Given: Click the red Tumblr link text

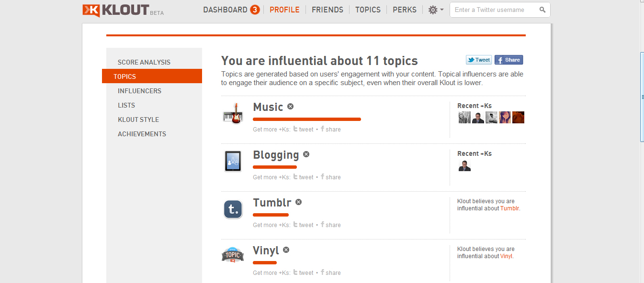Looking at the screenshot, I should point(509,208).
